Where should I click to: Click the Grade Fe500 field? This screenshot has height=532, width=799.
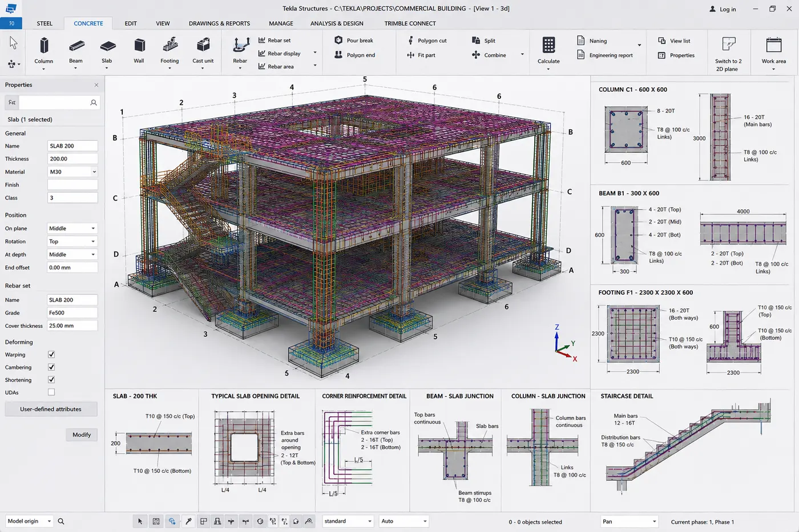pos(72,312)
